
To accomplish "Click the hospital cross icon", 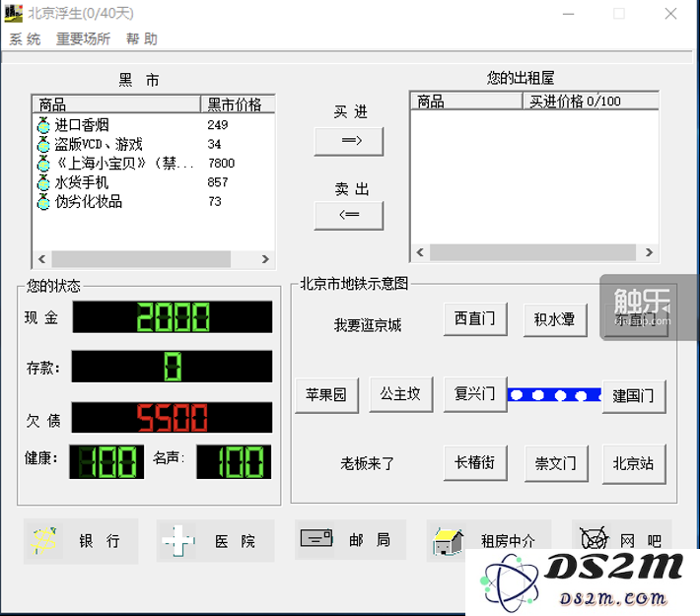I will click(178, 540).
